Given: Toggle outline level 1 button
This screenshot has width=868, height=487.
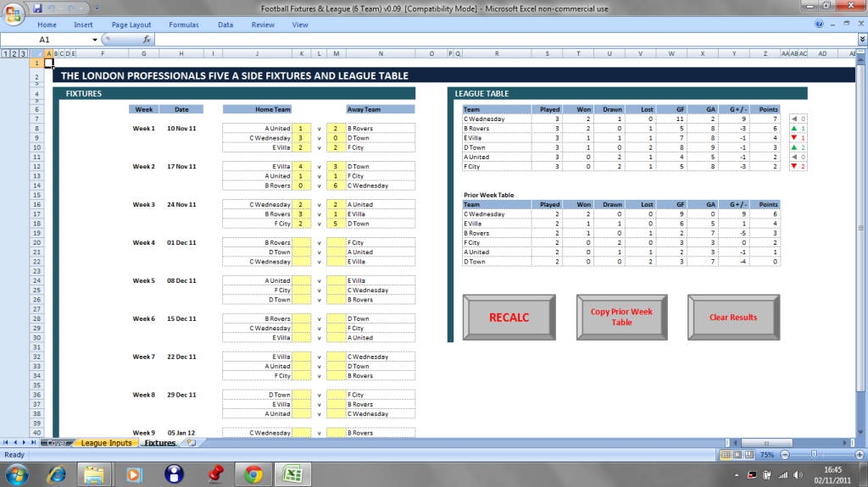Looking at the screenshot, I should 5,54.
